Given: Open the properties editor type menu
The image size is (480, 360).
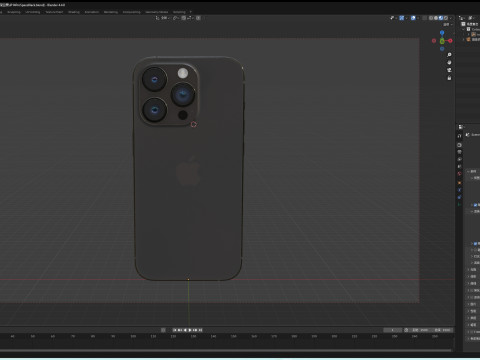Looking at the screenshot, I should tap(461, 127).
